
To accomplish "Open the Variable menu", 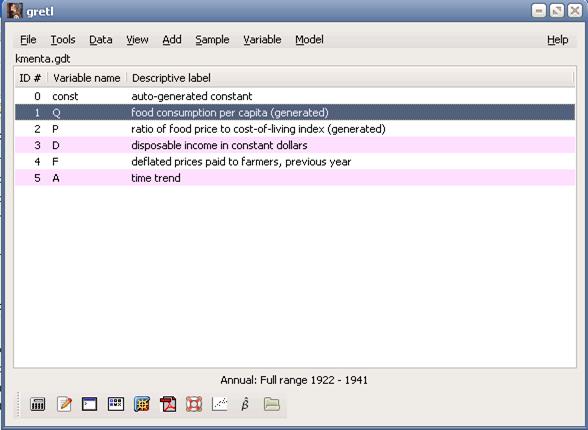I will pyautogui.click(x=262, y=39).
